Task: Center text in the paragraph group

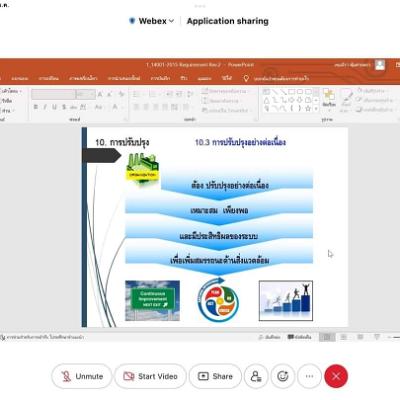Action: point(146,107)
